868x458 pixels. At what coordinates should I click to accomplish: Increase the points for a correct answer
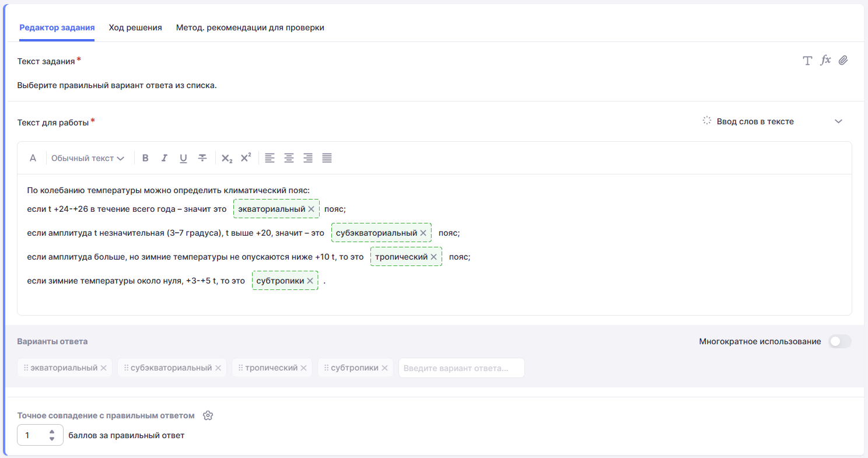coord(52,432)
